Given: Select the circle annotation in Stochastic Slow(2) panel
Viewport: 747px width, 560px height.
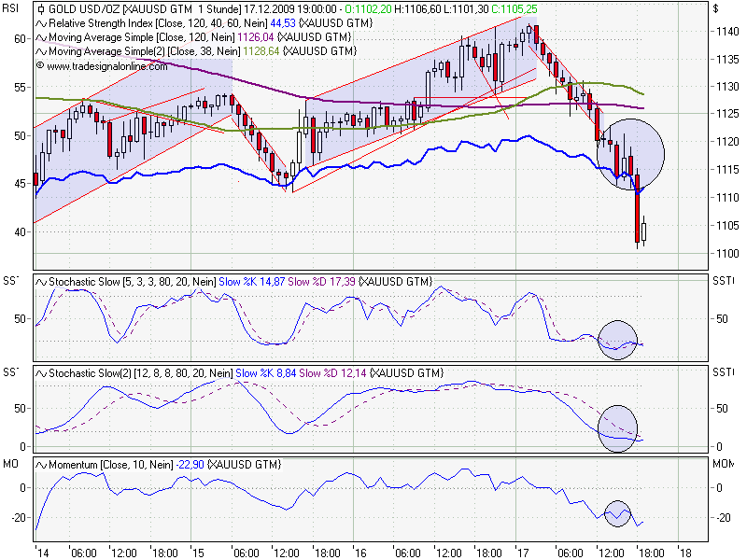Looking at the screenshot, I should [617, 428].
